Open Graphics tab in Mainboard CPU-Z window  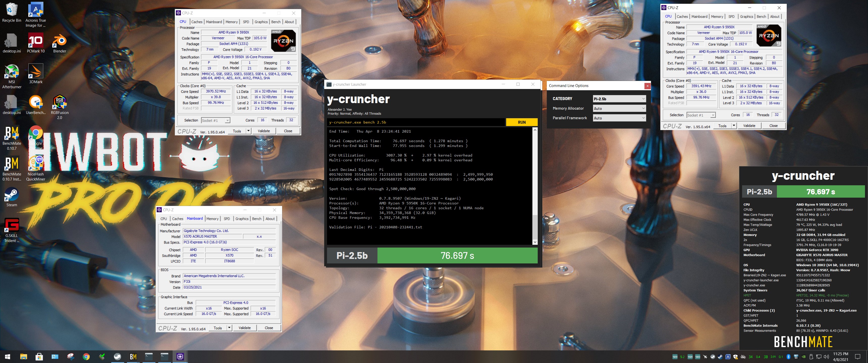tap(242, 219)
